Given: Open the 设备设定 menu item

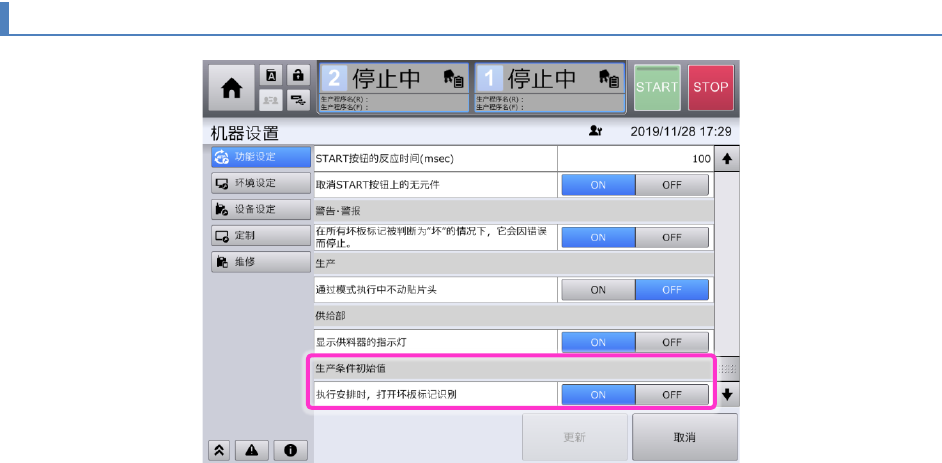Looking at the screenshot, I should click(x=261, y=210).
